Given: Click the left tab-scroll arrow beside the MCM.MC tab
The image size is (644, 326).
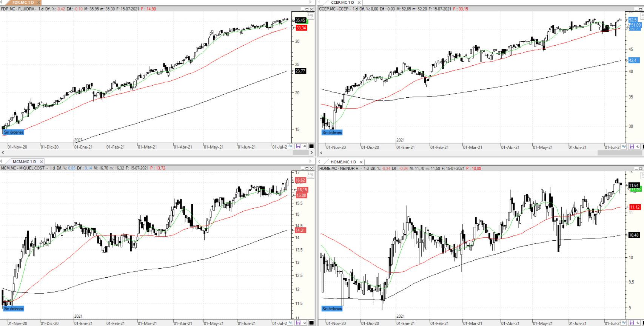Looking at the screenshot, I should [x=2, y=161].
